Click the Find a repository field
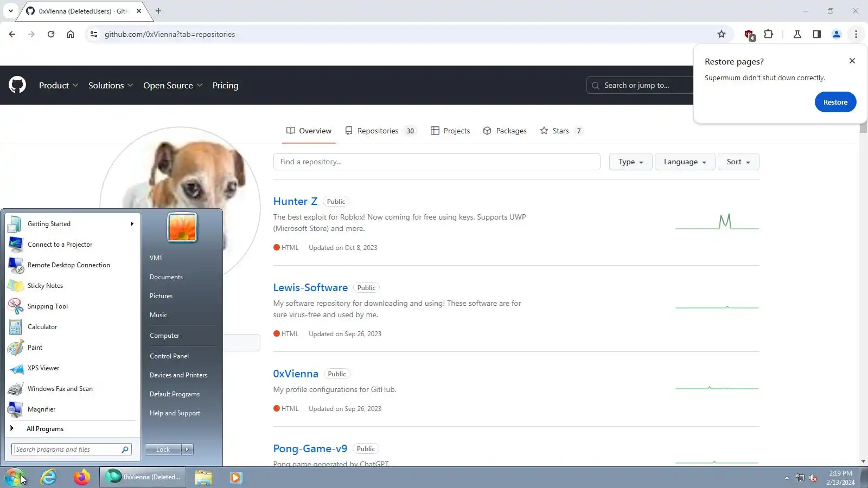This screenshot has width=868, height=488. click(x=437, y=162)
